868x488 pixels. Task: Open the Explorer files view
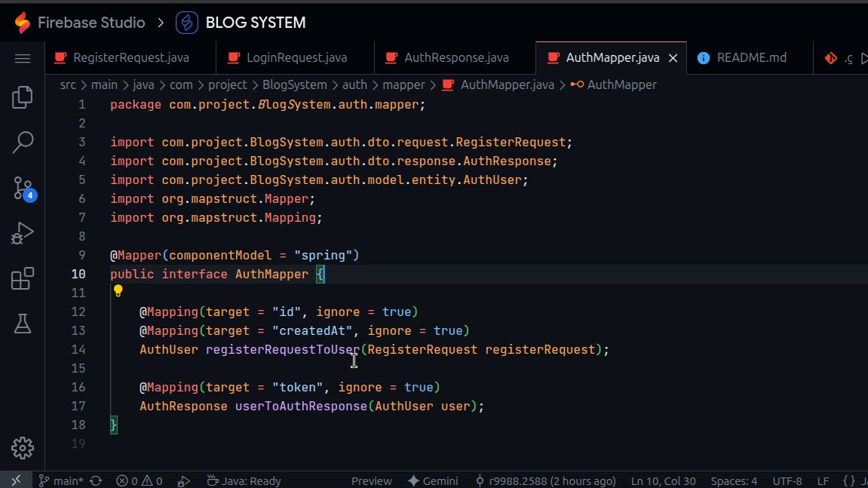23,97
